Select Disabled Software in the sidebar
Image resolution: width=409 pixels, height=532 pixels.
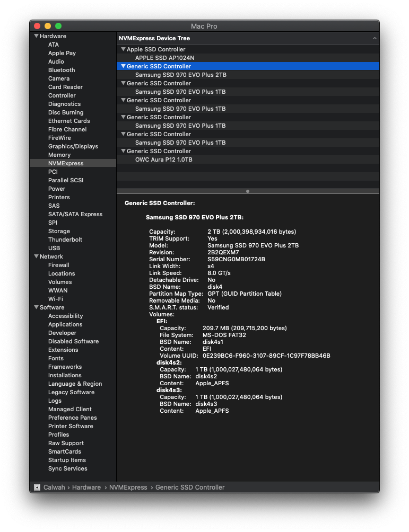(x=73, y=341)
